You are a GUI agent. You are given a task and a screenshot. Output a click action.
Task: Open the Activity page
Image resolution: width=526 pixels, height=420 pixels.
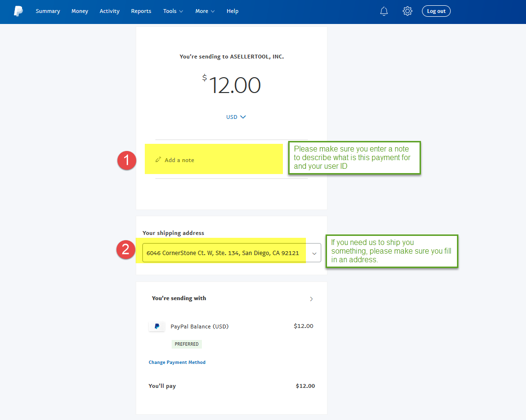coord(109,11)
